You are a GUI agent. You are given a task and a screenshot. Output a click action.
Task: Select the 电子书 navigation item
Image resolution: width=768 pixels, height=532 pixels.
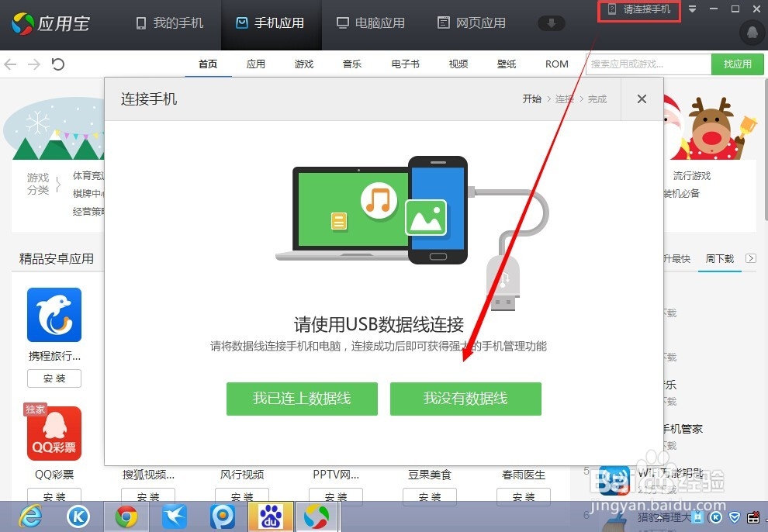point(405,64)
